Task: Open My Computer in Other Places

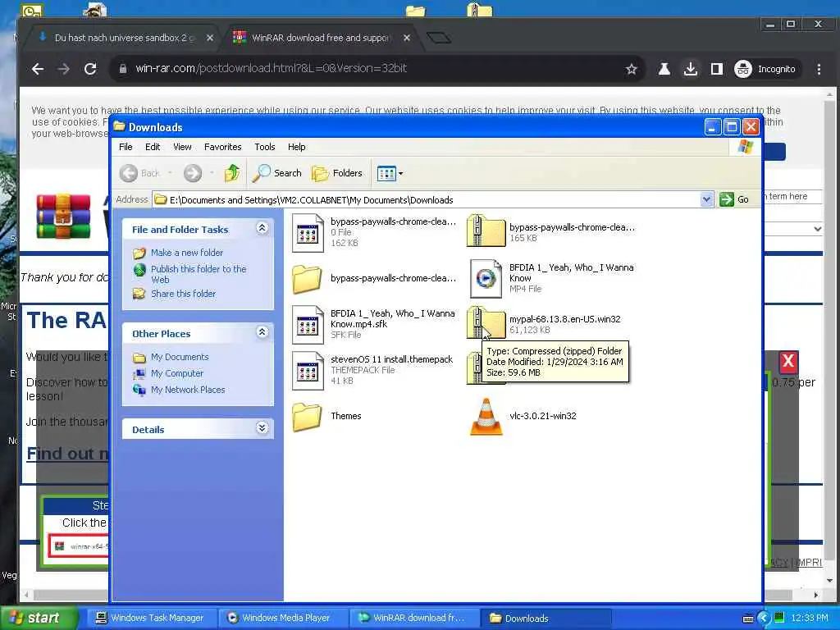Action: [177, 373]
